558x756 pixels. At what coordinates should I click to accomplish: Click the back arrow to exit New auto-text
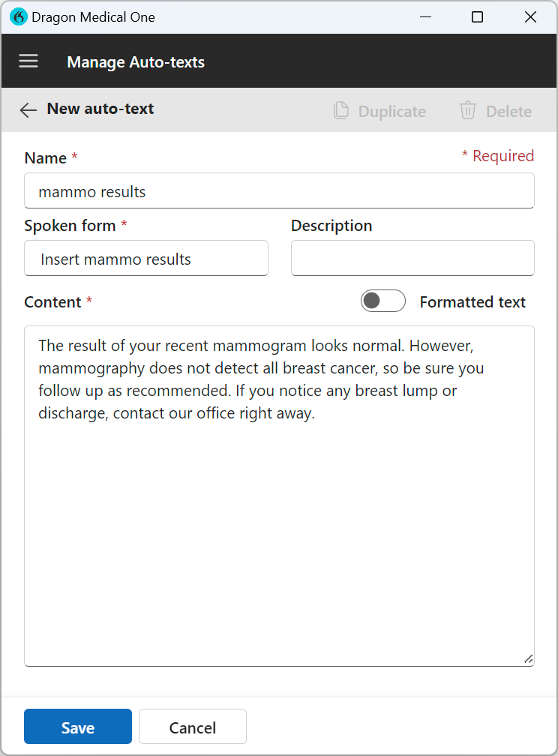[x=28, y=109]
